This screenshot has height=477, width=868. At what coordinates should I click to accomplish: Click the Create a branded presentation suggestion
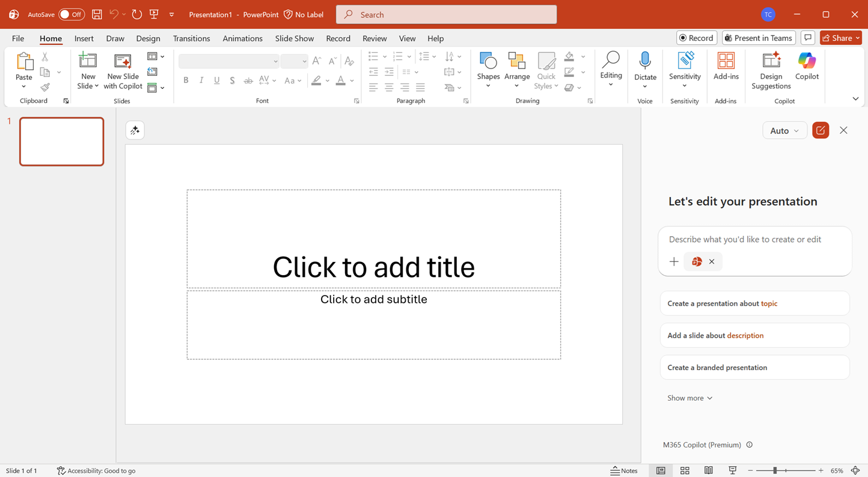(754, 367)
